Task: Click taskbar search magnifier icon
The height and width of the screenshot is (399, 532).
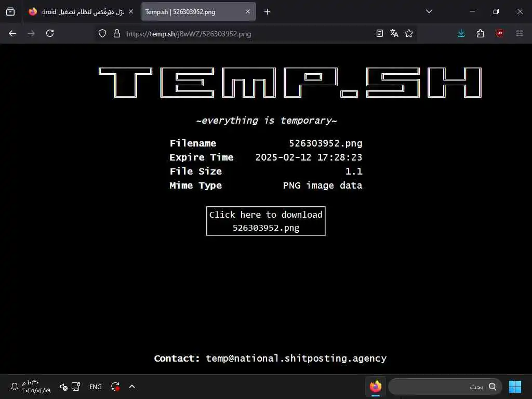Action: [493, 387]
